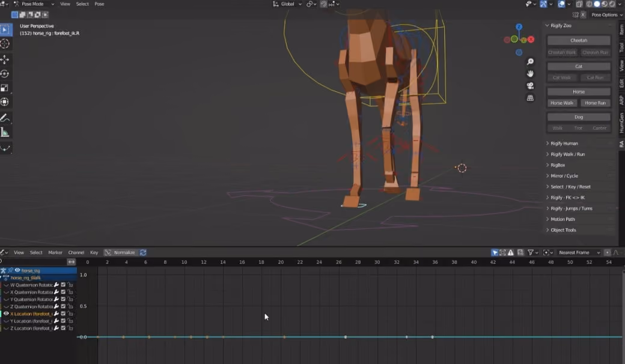Toggle X-ray display in the header

pyautogui.click(x=579, y=4)
